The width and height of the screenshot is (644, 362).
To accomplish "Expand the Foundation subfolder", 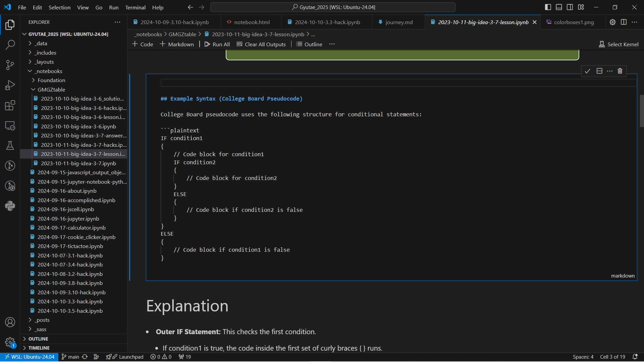I will point(51,80).
